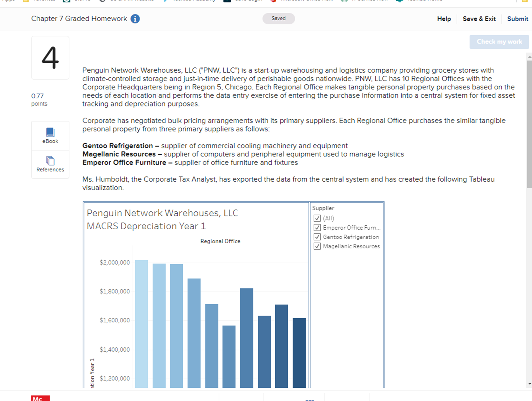The image size is (532, 401).
Task: Click the $1,400,000 axis label
Action: [x=115, y=349]
